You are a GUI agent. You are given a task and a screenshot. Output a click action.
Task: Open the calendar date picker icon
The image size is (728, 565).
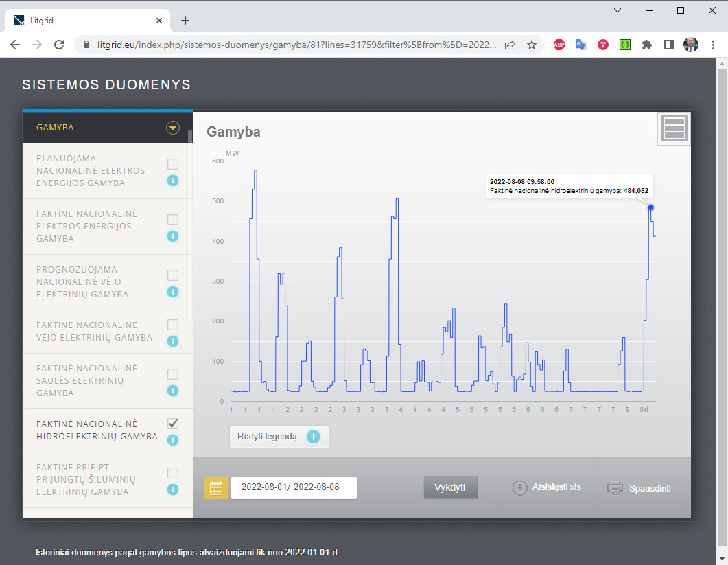[x=216, y=488]
